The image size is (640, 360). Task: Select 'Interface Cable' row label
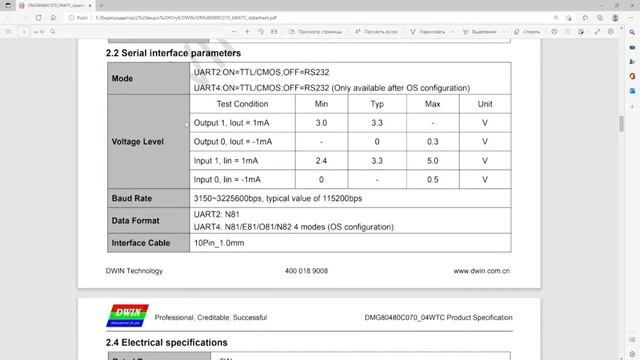[140, 243]
